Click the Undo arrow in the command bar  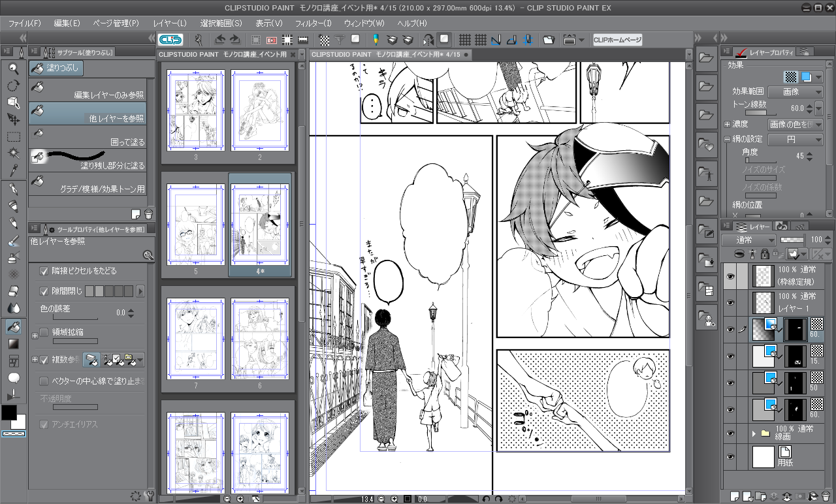(x=219, y=40)
